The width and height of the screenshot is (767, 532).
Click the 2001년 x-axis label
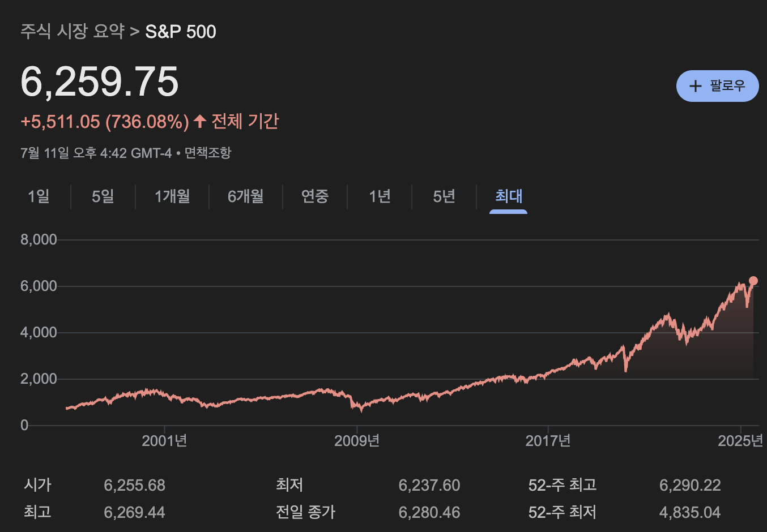(164, 441)
